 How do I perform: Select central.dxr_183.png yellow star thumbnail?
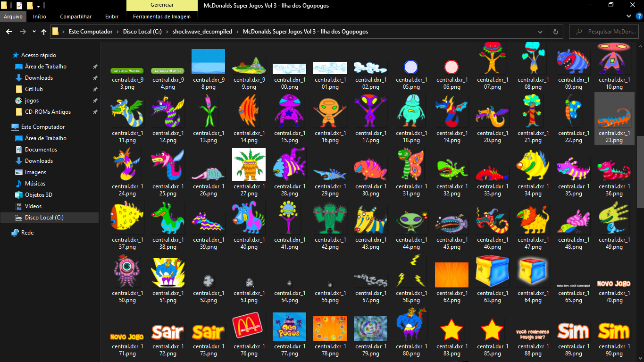coord(452,329)
